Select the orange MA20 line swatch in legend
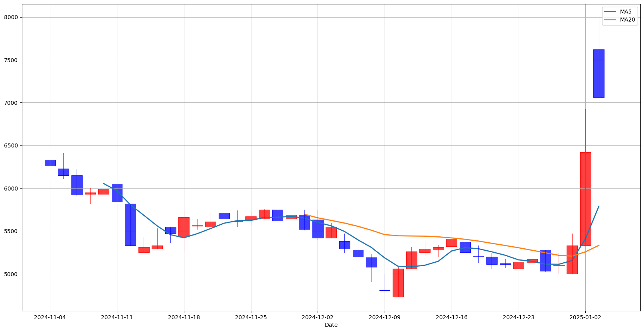Screen dimensions: 644x332 point(610,20)
